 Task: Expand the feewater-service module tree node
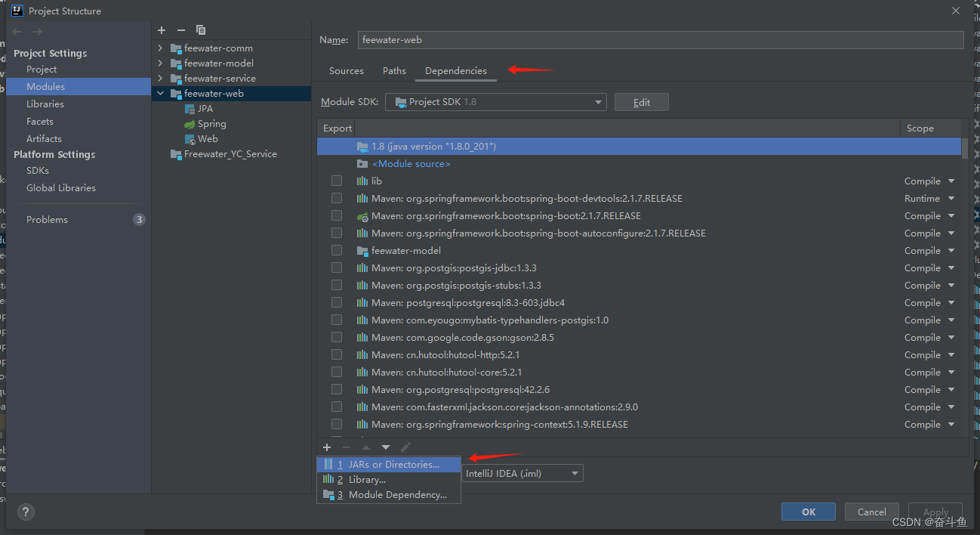pyautogui.click(x=160, y=79)
